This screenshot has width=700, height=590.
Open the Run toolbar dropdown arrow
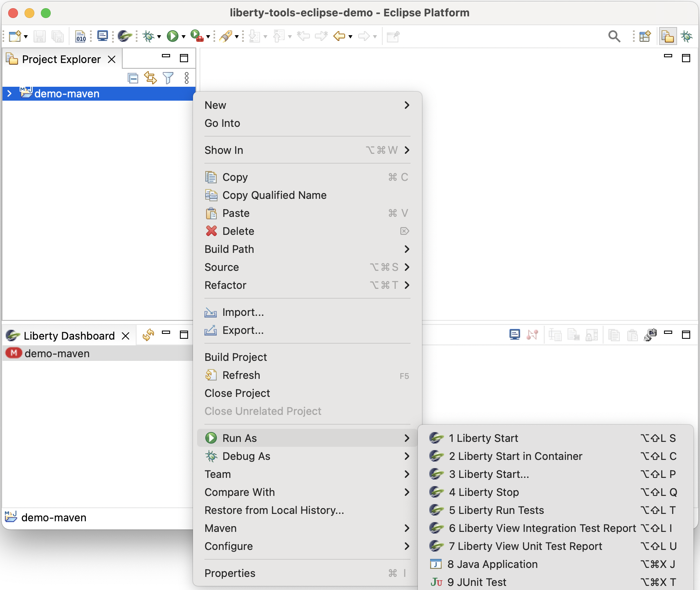pos(184,37)
